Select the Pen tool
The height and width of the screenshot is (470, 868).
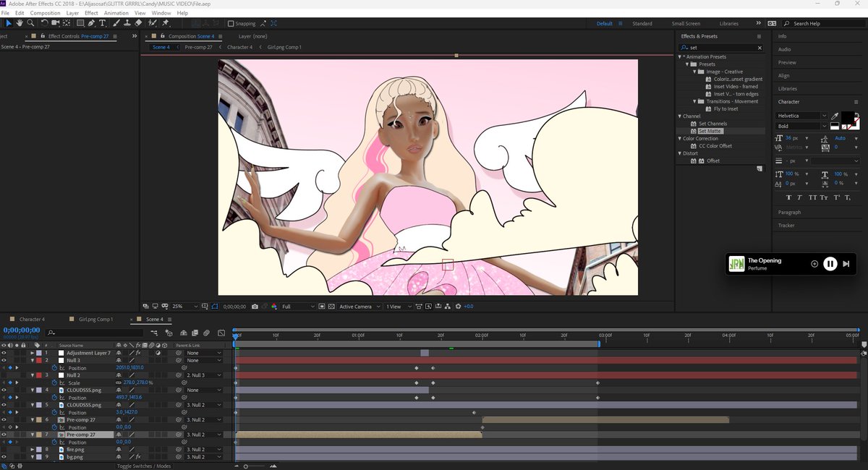[91, 23]
